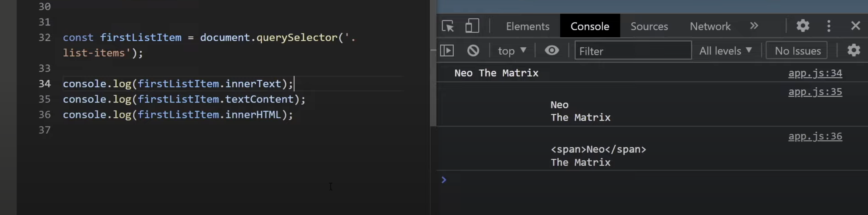Open the DevTools three-dot menu

point(828,26)
